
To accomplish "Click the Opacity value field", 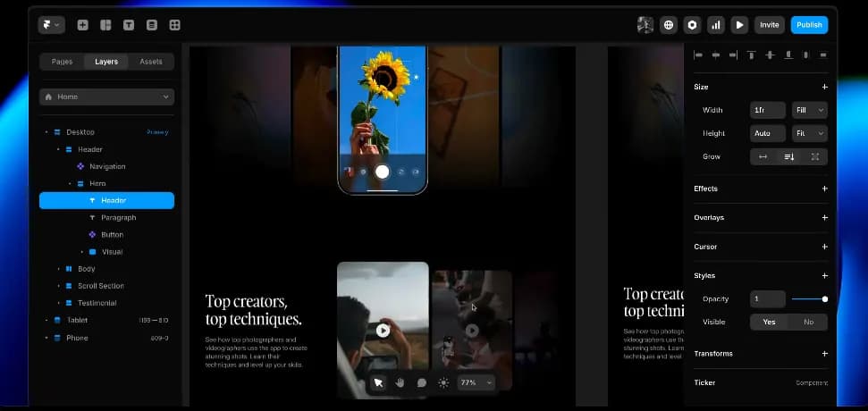I will coord(768,298).
